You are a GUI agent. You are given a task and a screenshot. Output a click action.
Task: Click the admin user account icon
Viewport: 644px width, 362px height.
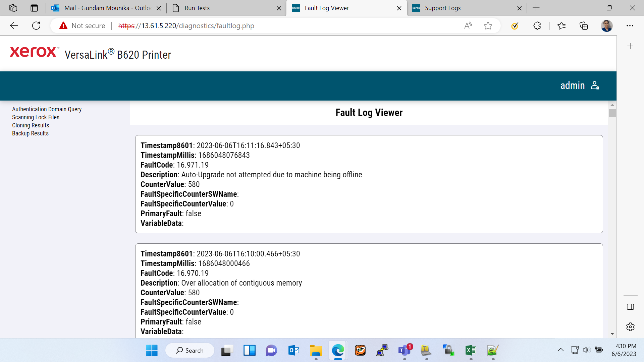pos(595,85)
